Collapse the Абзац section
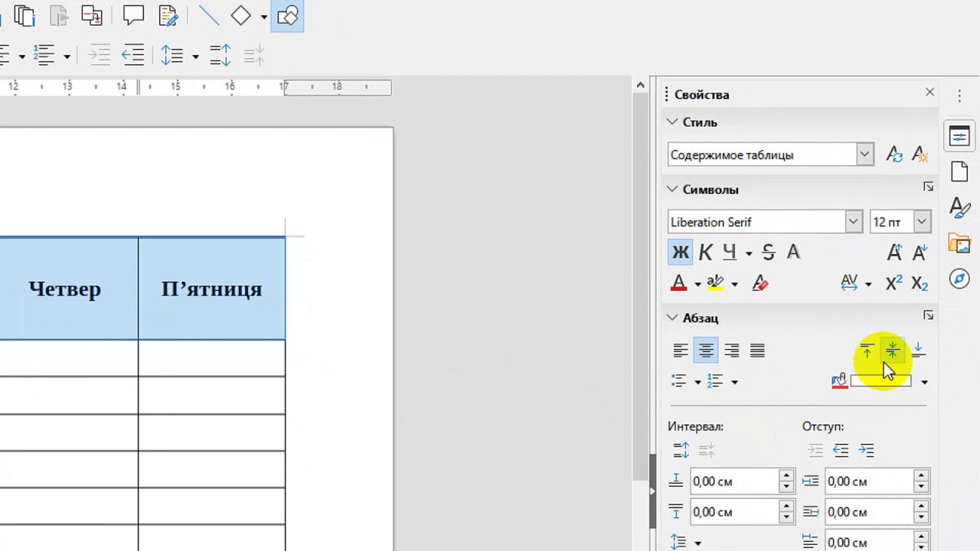Viewport: 980px width, 551px height. [672, 318]
